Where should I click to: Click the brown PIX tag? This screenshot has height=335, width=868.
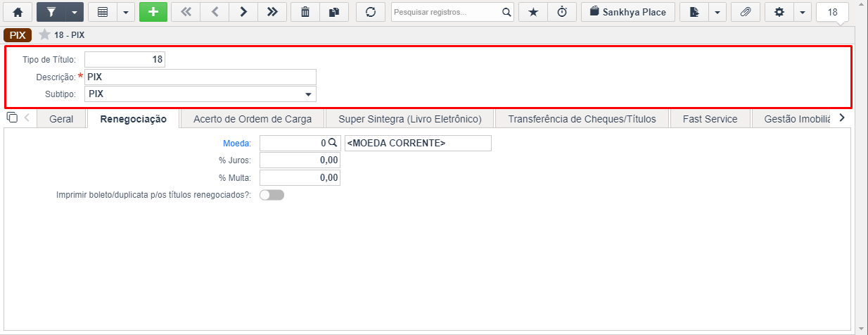point(18,34)
